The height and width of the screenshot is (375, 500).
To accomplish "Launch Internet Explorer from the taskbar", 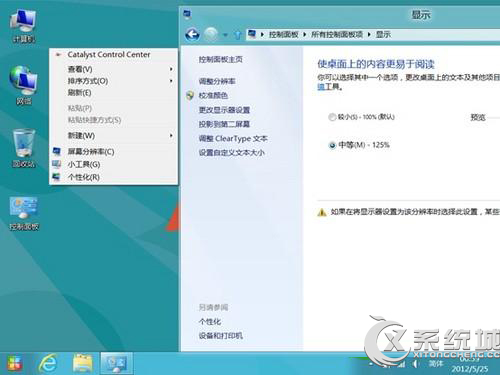I will (48, 363).
